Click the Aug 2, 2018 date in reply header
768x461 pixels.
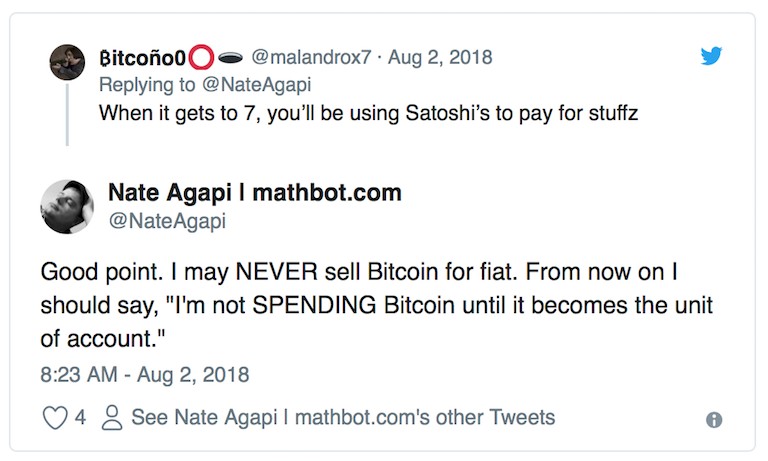442,57
